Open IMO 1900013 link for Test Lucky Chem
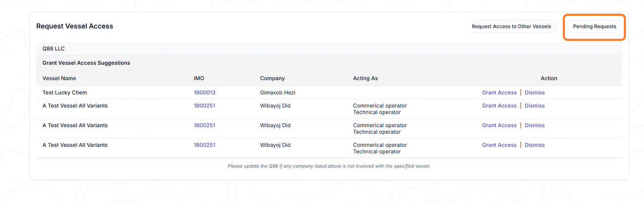This screenshot has width=644, height=203. tap(204, 92)
